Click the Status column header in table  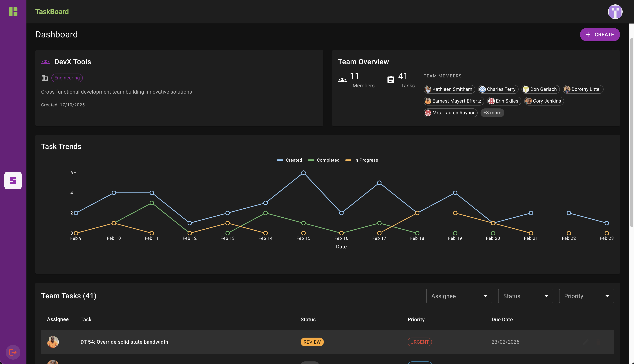(308, 319)
